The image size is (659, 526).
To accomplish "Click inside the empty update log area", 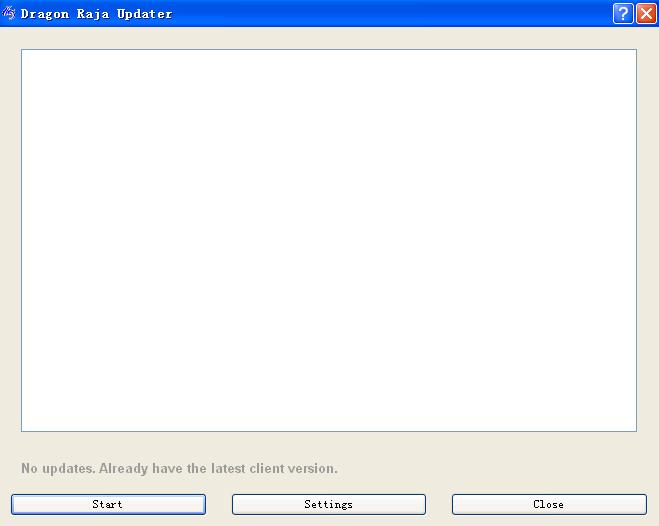I will [328, 240].
